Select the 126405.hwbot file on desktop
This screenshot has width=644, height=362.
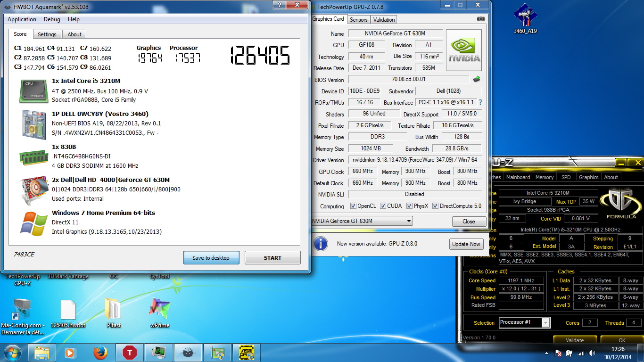click(68, 314)
